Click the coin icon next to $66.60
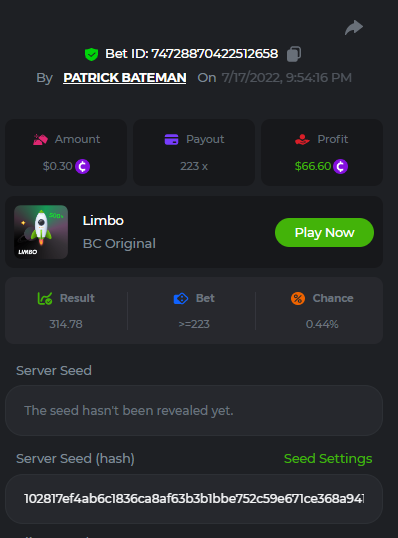Screen dimensions: 398x538 pos(340,167)
